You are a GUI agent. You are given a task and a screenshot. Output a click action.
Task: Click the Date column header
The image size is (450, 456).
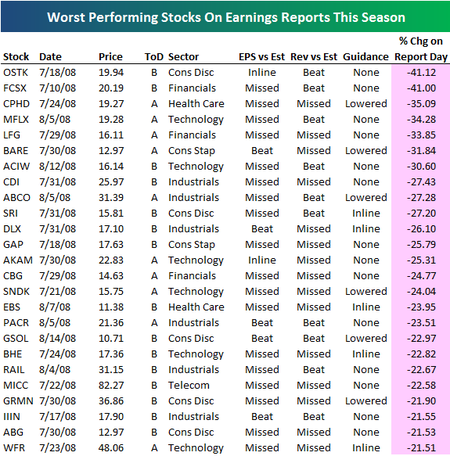[x=50, y=57]
